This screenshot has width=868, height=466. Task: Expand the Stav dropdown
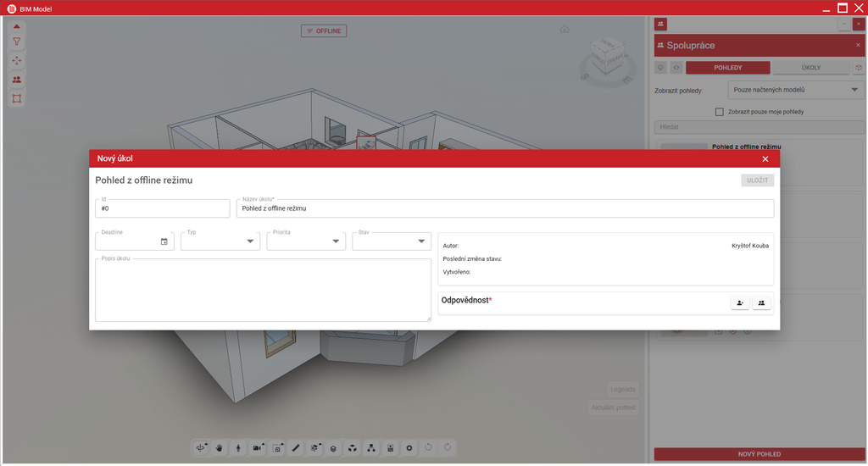[392, 241]
